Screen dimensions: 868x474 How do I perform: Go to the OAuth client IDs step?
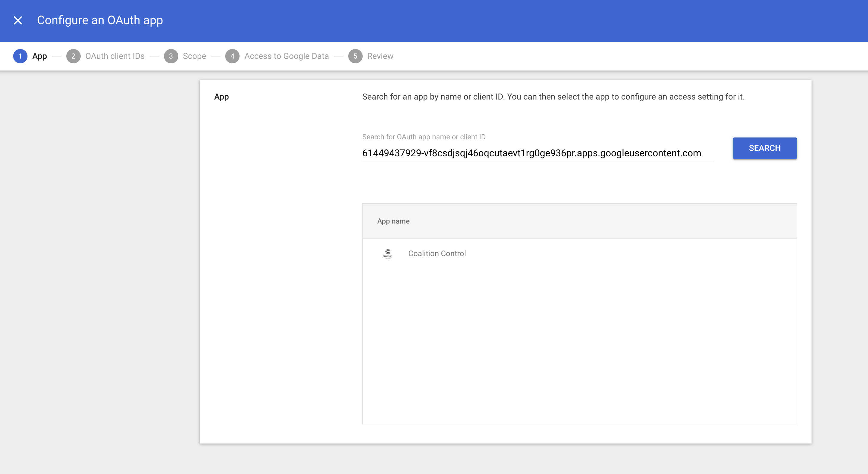pos(115,56)
